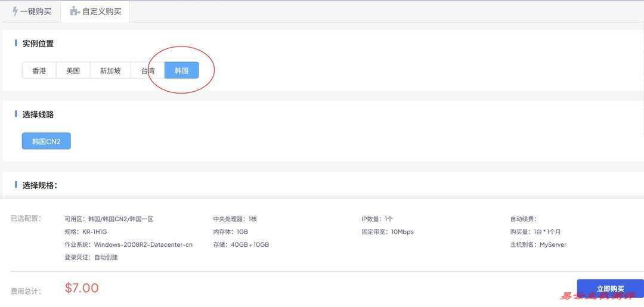The image size is (644, 307).
Task: Open the 自定义购买 tab
Action: tap(95, 11)
